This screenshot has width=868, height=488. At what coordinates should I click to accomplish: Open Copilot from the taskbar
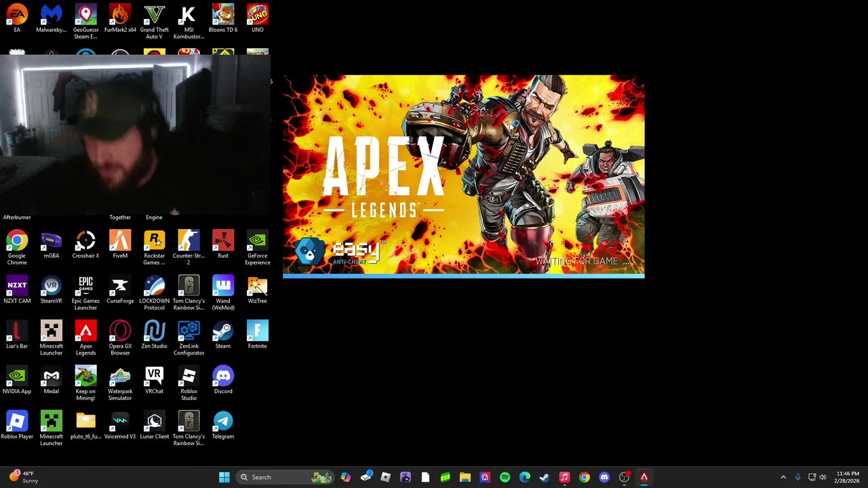tap(346, 477)
